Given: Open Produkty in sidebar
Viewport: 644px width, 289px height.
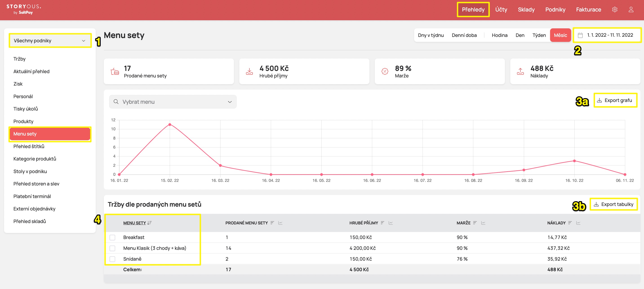Looking at the screenshot, I should tap(23, 121).
